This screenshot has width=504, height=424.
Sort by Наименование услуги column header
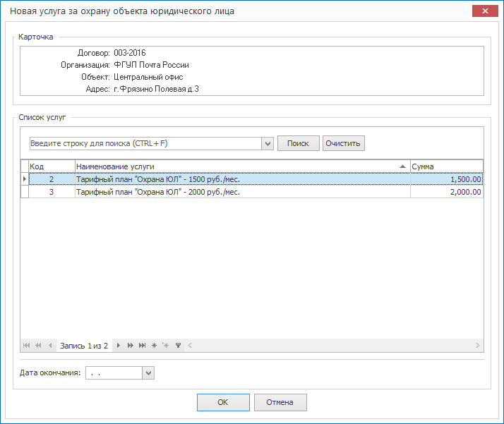tap(242, 166)
